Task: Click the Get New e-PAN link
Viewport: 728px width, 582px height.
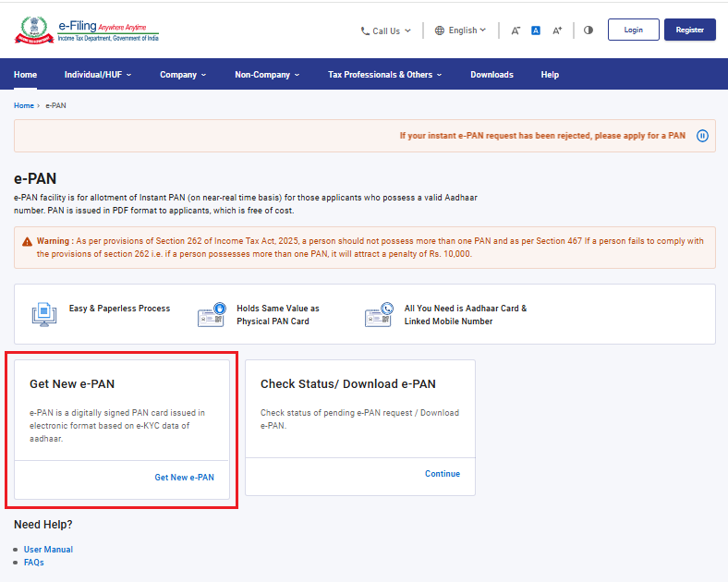Action: 185,478
